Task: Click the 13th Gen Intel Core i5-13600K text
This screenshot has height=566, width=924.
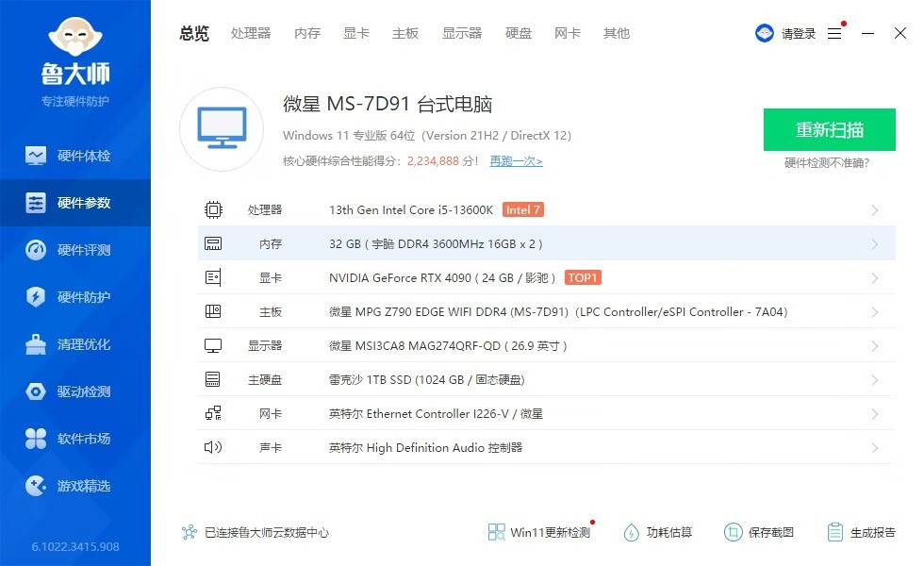Action: click(x=411, y=209)
